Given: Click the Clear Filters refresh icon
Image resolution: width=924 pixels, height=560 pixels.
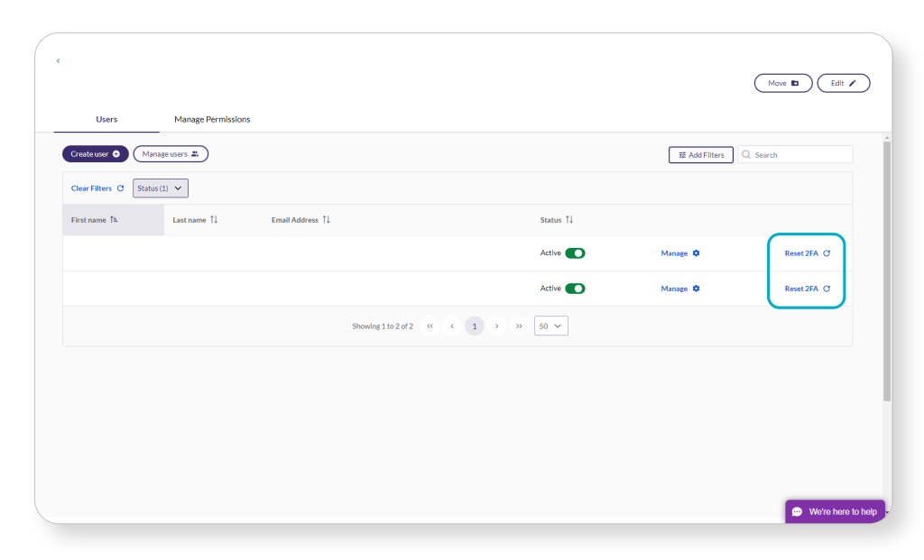Looking at the screenshot, I should click(x=119, y=188).
